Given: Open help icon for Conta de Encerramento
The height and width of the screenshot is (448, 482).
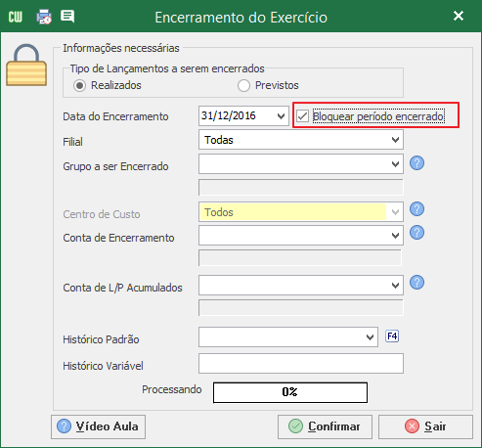Looking at the screenshot, I should pyautogui.click(x=416, y=233).
